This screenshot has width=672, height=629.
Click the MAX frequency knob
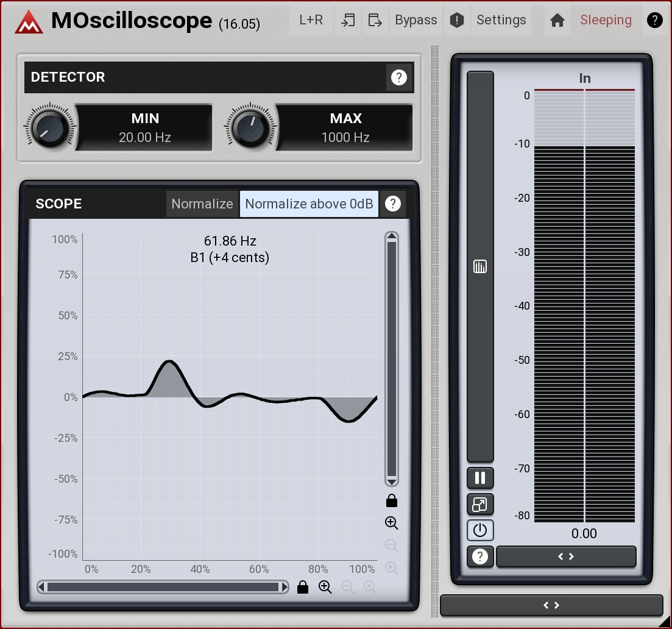click(x=250, y=128)
